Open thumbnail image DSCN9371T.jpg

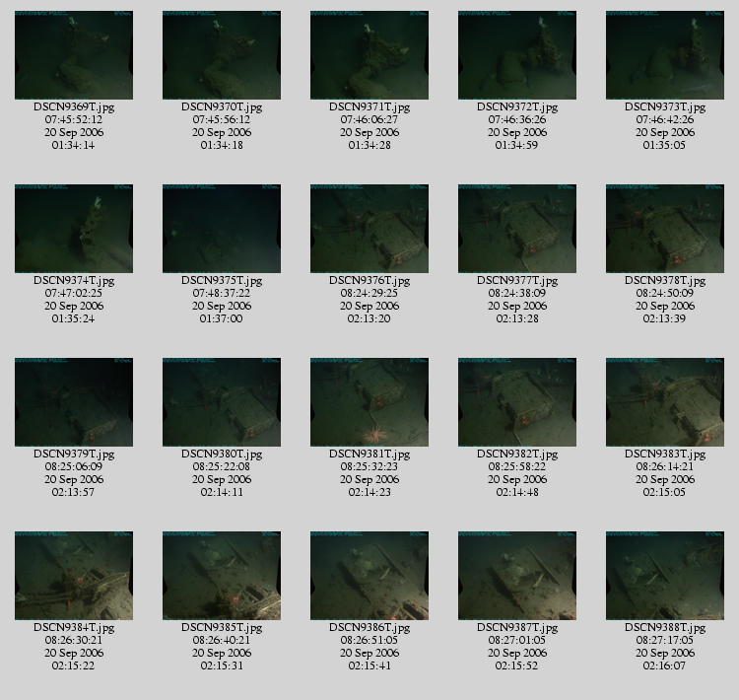pos(369,55)
